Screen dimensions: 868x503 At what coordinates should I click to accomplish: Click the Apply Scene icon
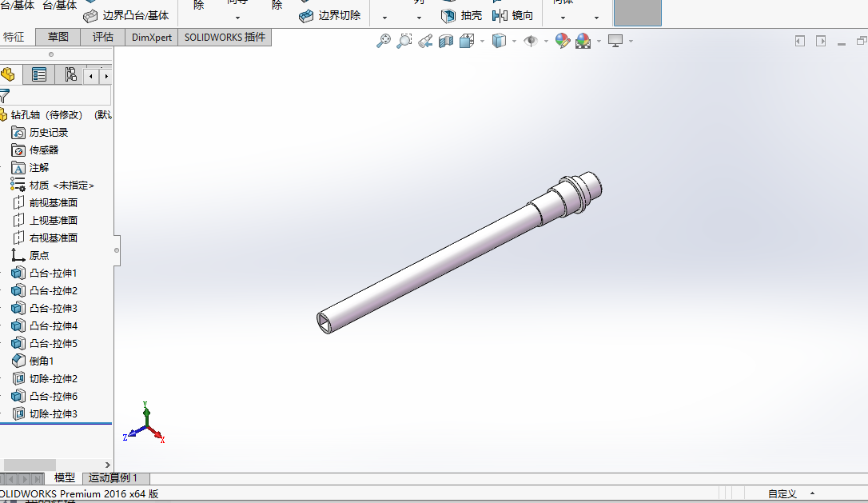click(583, 41)
